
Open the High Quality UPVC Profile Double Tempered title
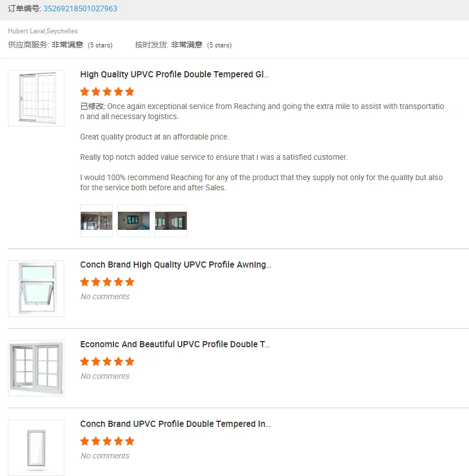tap(174, 75)
